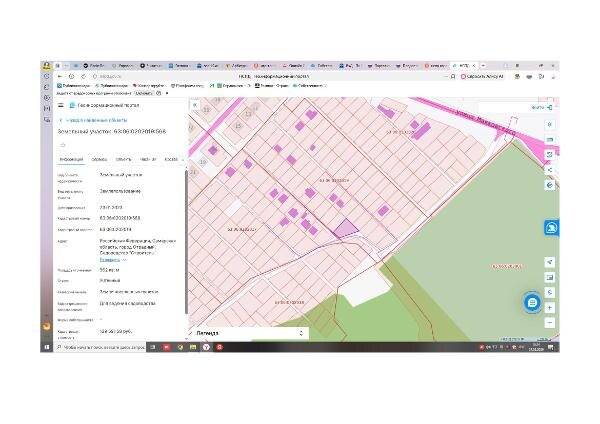Open translation bar dropdown arrow
The image size is (600, 424).
coord(166,93)
